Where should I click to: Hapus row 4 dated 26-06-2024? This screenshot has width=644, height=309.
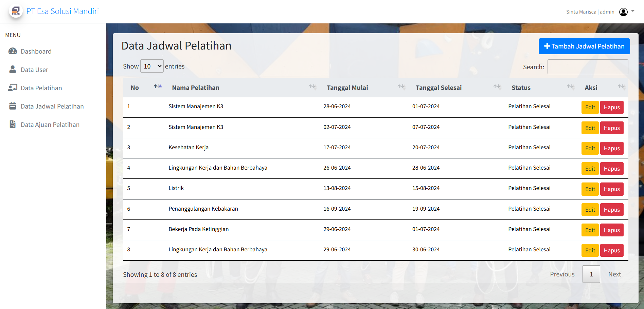point(612,169)
